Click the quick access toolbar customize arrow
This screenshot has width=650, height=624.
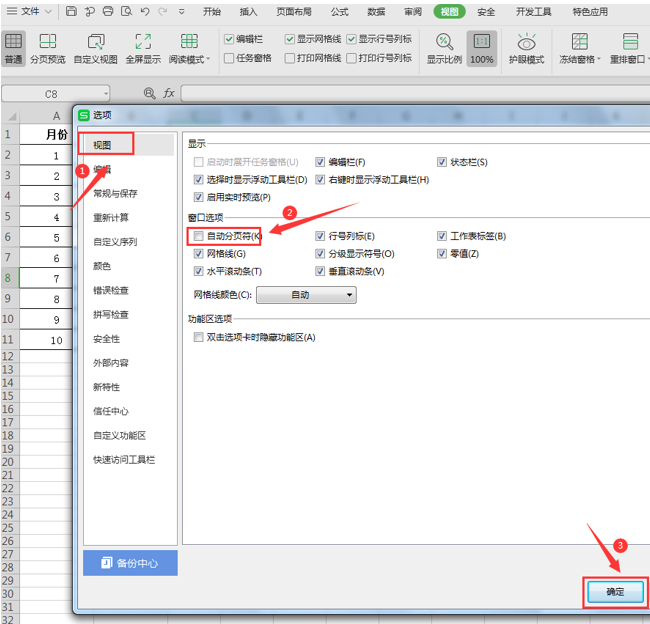[x=181, y=12]
